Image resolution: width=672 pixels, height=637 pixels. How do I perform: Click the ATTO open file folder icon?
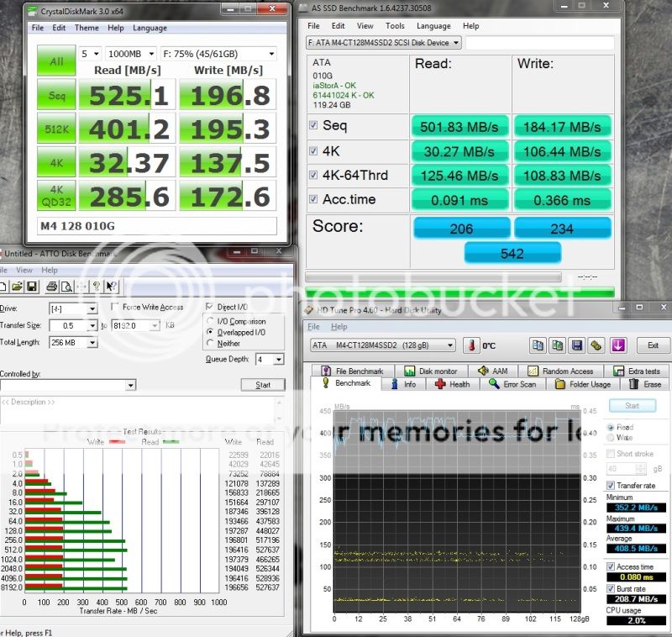pos(18,287)
